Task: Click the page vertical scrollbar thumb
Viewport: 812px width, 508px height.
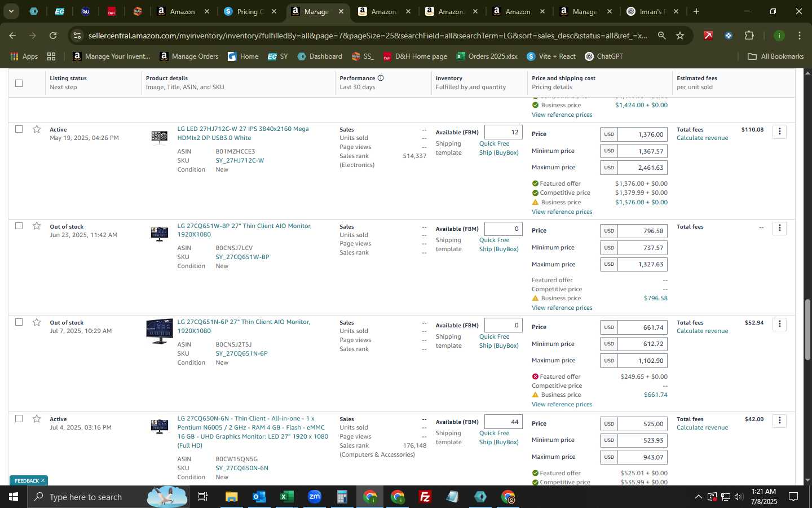Action: [807, 329]
